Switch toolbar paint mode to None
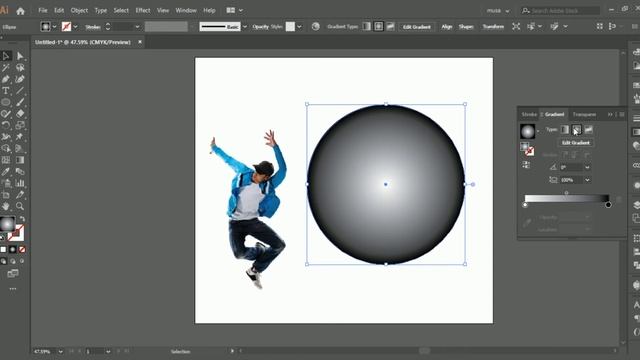The height and width of the screenshot is (360, 640). (22, 249)
